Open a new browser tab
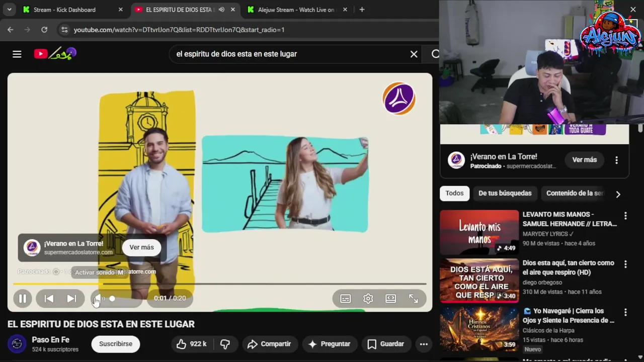This screenshot has width=644, height=362. pos(362,10)
